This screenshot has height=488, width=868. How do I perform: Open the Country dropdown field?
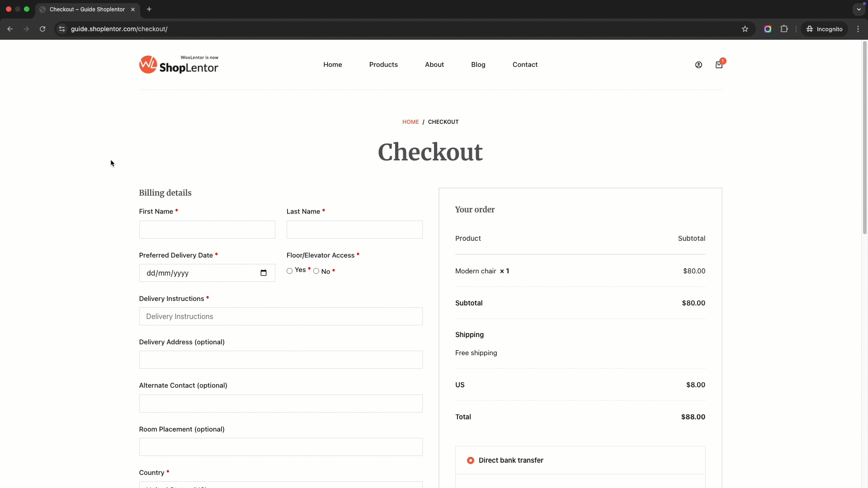280,485
